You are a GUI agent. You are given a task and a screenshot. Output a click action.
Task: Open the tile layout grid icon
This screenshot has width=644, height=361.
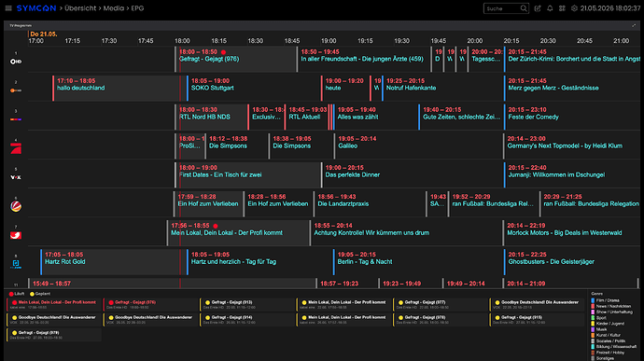(562, 8)
